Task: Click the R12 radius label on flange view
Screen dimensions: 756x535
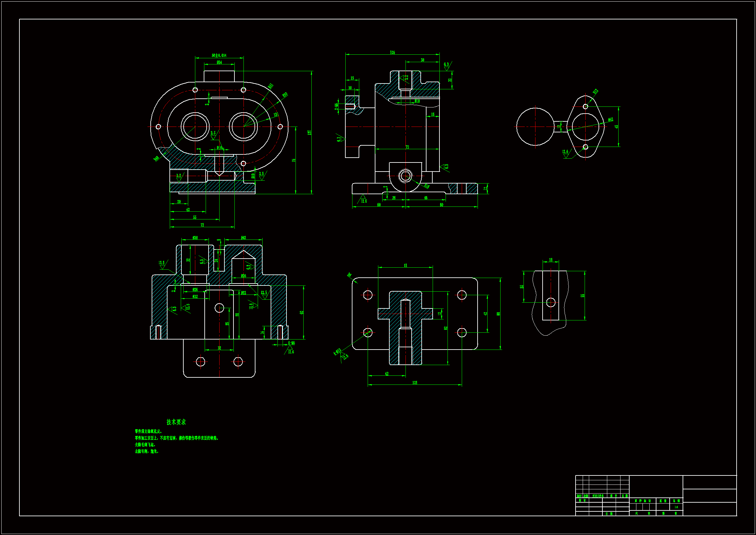Action: (596, 92)
